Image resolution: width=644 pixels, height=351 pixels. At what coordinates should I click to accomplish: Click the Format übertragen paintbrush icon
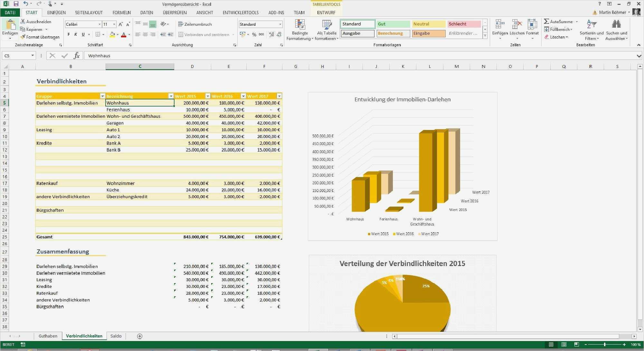[23, 37]
